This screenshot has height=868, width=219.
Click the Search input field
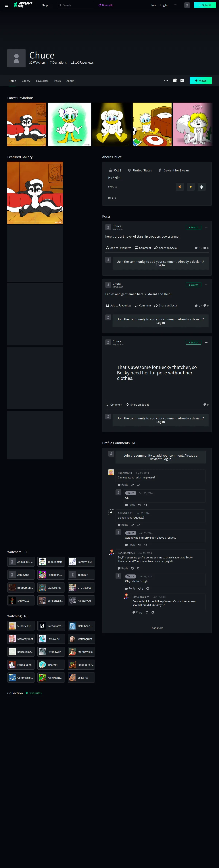(75, 5)
